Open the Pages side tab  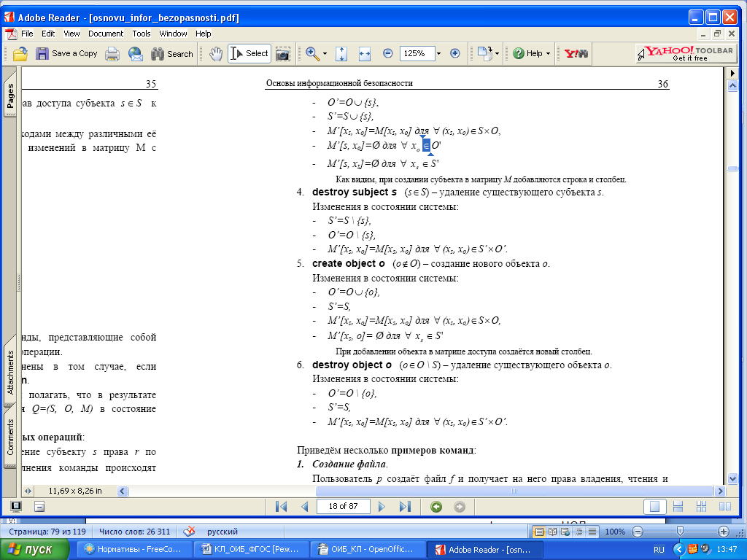click(10, 96)
